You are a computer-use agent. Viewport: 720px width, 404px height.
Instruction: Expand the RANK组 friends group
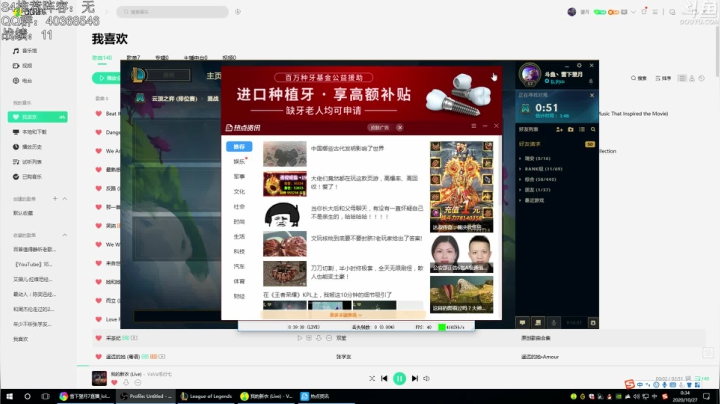pyautogui.click(x=541, y=169)
